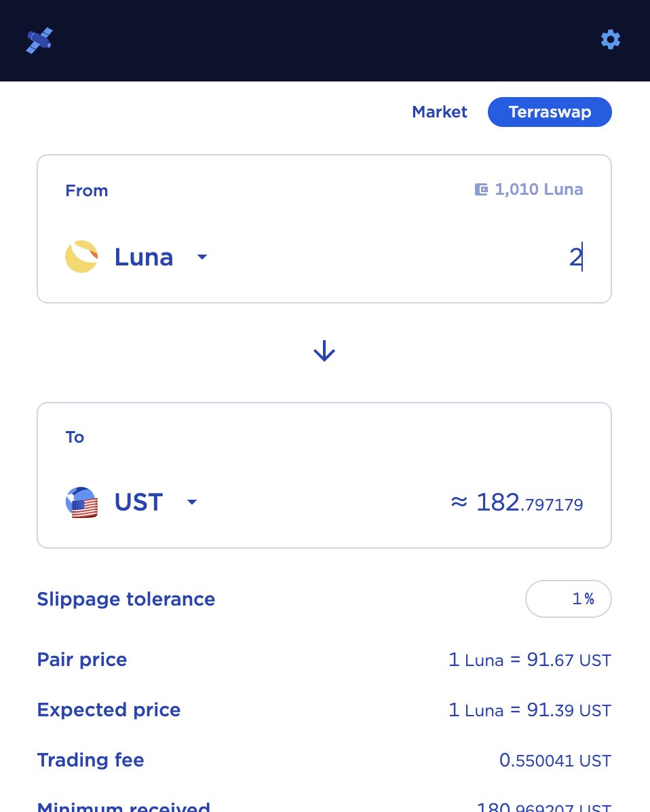Switch to the Market swap mode
This screenshot has width=650, height=812.
tap(439, 112)
